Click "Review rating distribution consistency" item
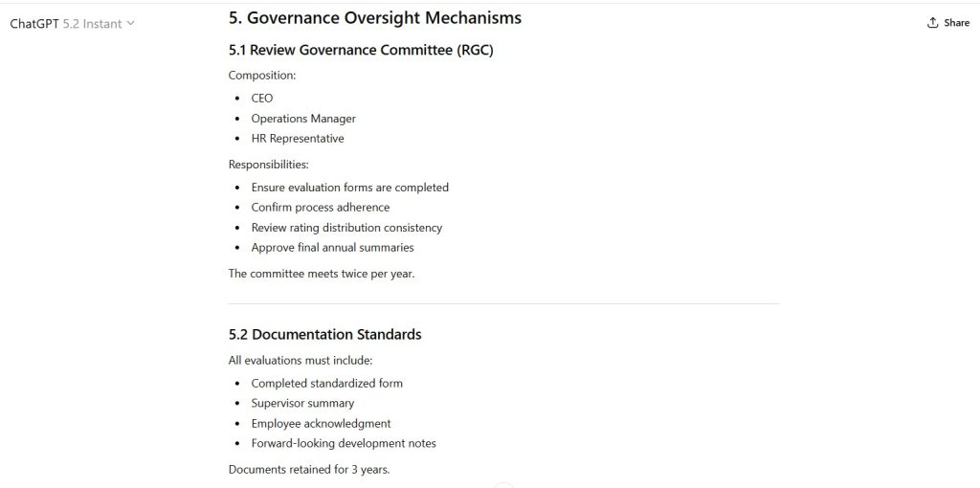 pos(346,228)
